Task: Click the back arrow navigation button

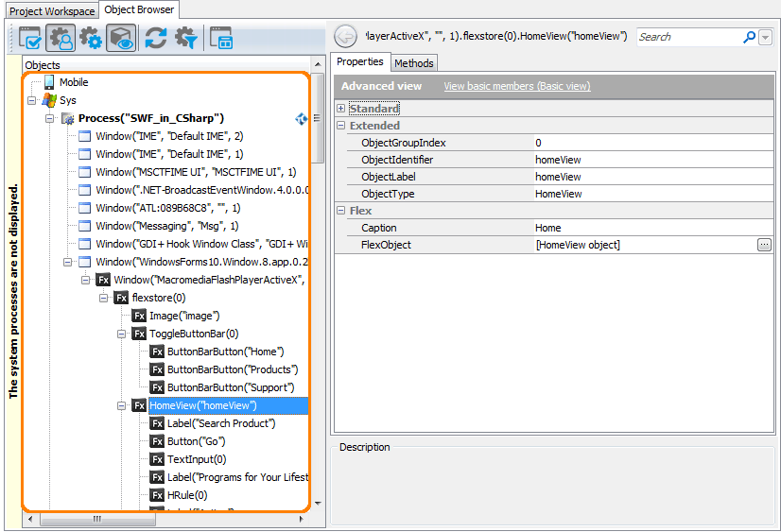Action: 346,37
